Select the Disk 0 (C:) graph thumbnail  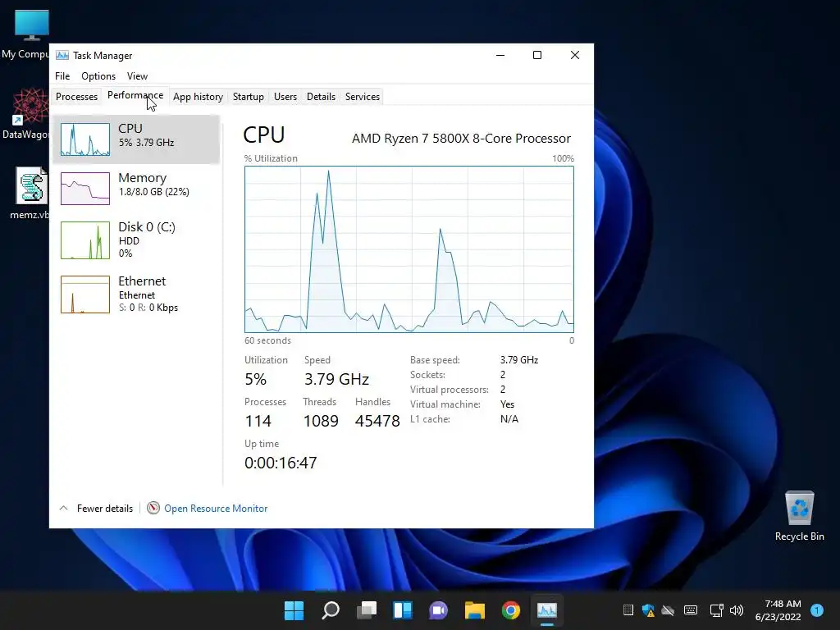[x=85, y=240]
